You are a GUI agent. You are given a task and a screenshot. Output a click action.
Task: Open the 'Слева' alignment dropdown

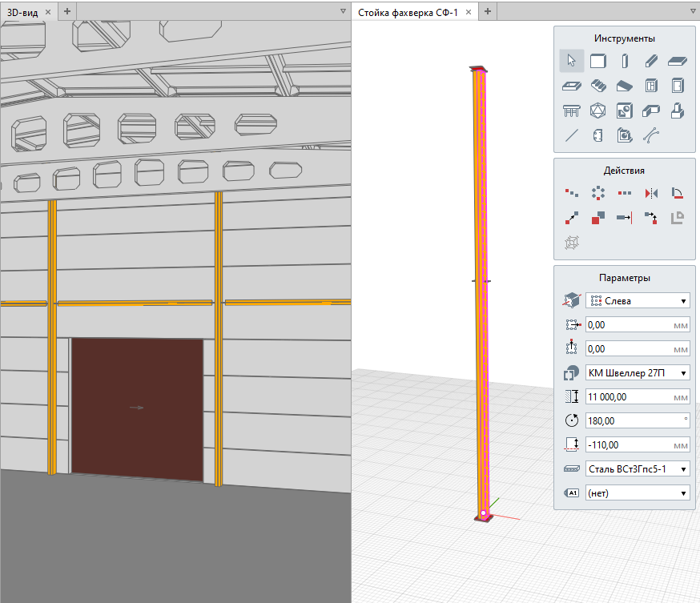click(638, 301)
